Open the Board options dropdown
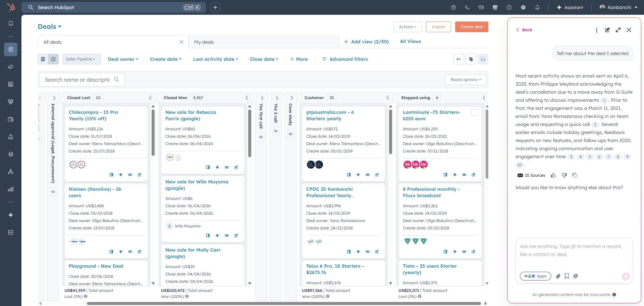Image resolution: width=644 pixels, height=306 pixels. point(466,80)
